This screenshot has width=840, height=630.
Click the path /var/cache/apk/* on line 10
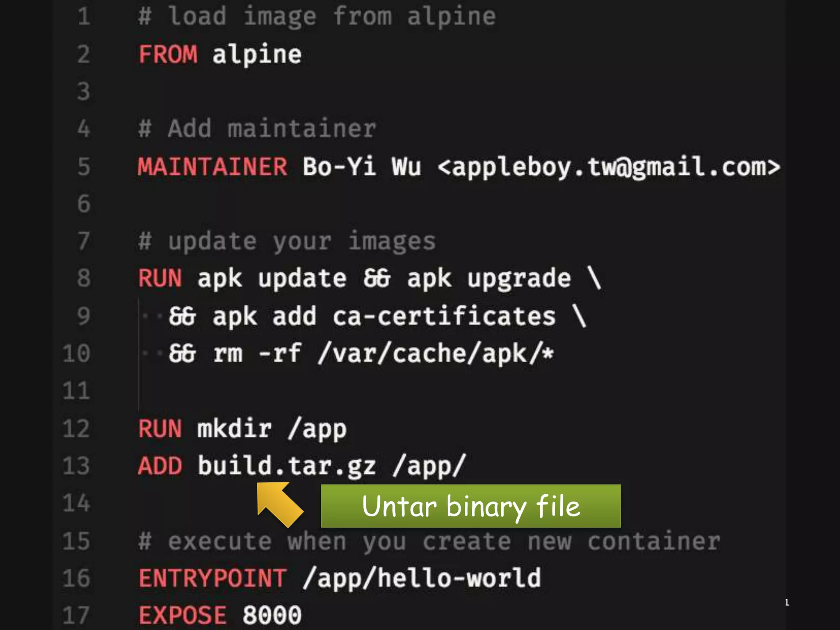pos(436,354)
